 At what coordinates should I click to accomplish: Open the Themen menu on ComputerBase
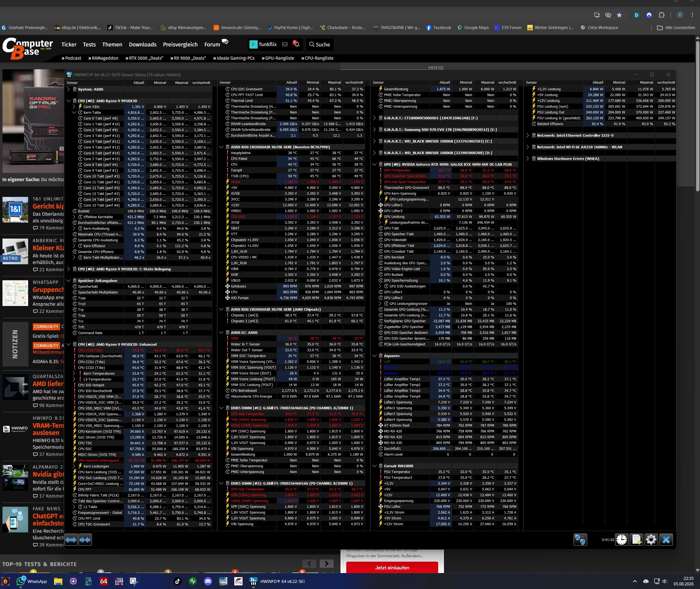pyautogui.click(x=112, y=44)
